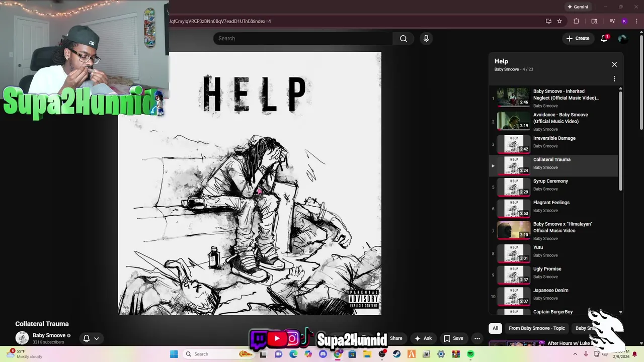Open Chrome extensions puzzle icon
The width and height of the screenshot is (644, 362).
(x=577, y=21)
